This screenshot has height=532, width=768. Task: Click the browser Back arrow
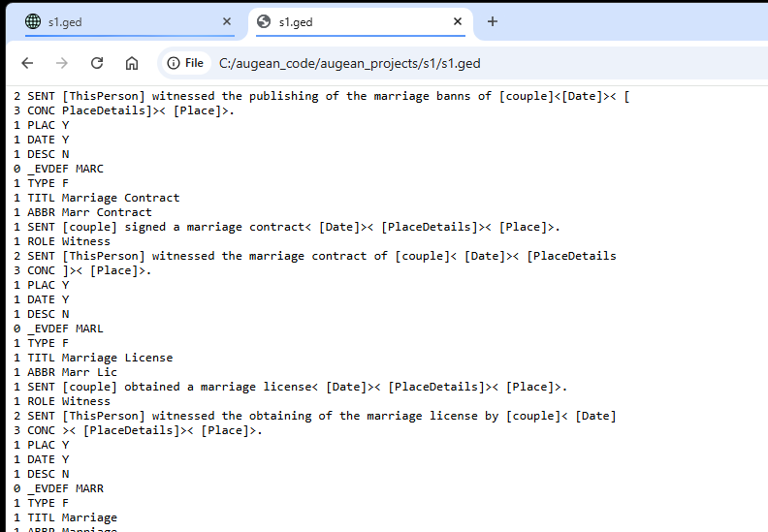(27, 63)
